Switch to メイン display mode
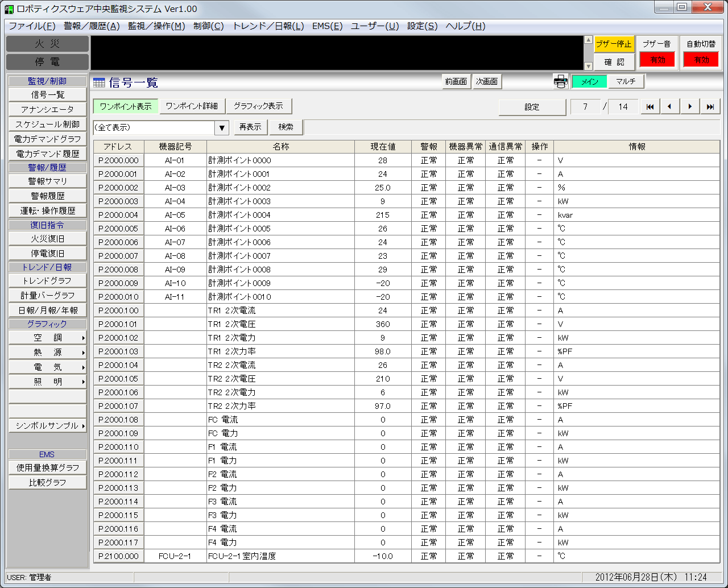Image resolution: width=728 pixels, height=588 pixels. pos(589,82)
